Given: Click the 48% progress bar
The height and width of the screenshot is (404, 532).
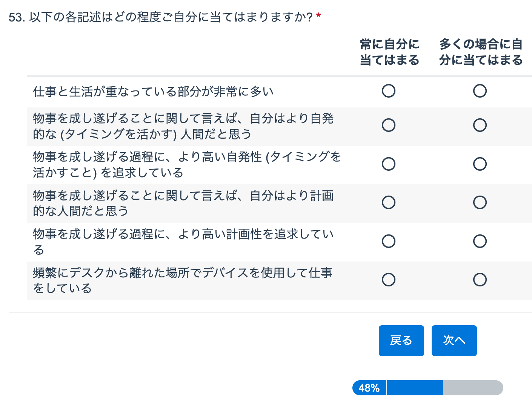Looking at the screenshot, I should tap(427, 388).
